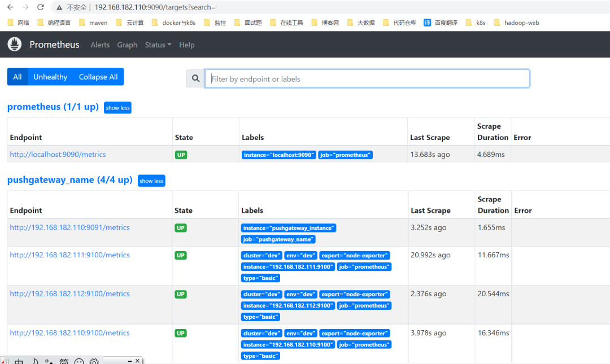This screenshot has width=610, height=364.
Task: Open http://localhost:9090/metrics endpoint link
Action: [x=58, y=155]
